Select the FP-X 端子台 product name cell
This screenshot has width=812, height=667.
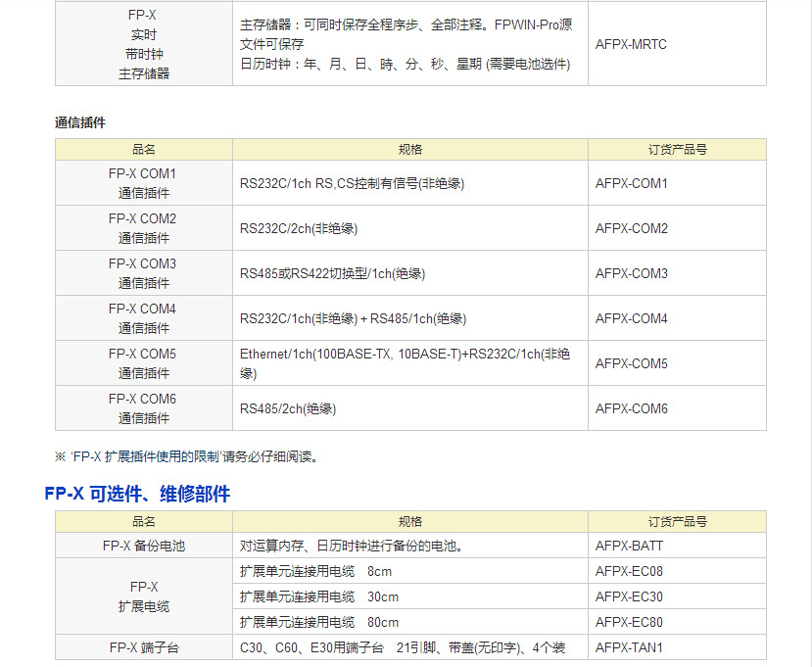(142, 647)
